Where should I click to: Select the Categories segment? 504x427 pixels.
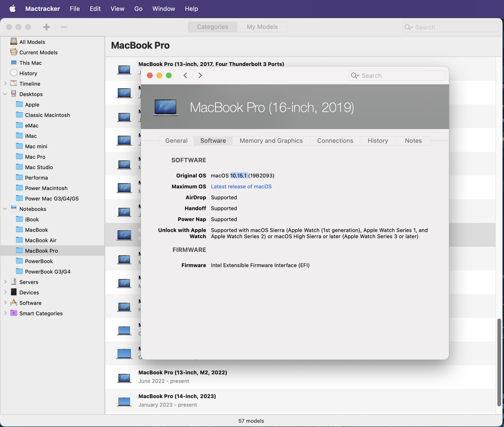(212, 27)
